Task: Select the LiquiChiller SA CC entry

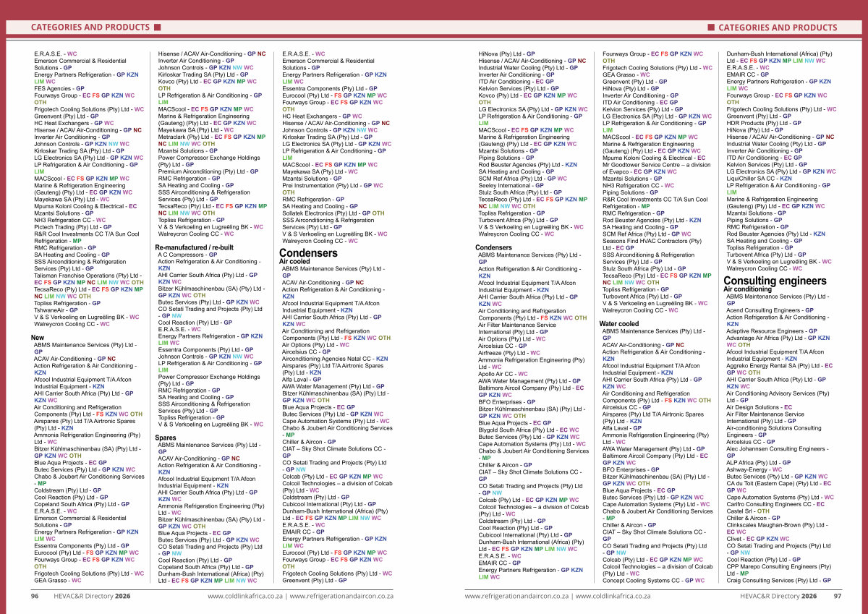Action: click(759, 178)
